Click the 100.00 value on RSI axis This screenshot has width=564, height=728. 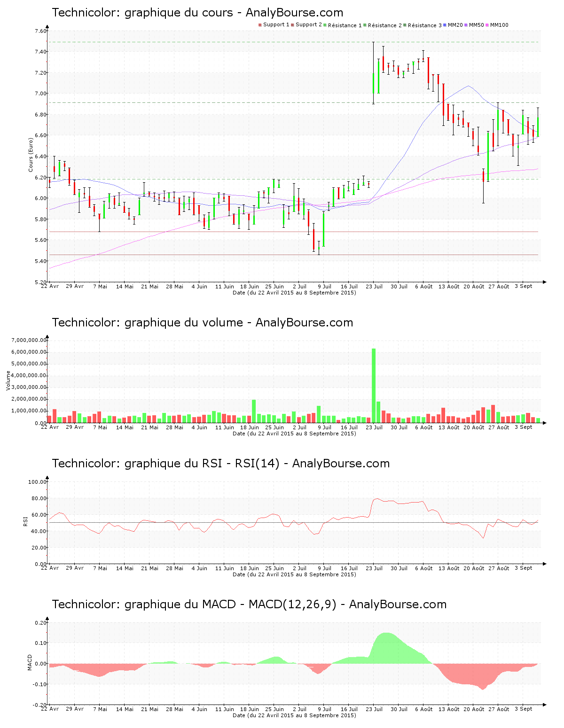(37, 482)
